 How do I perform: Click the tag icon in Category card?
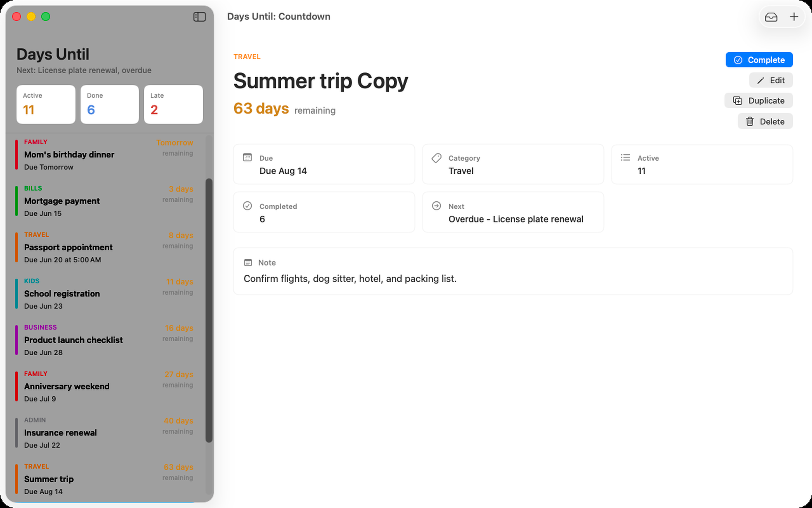coord(436,157)
